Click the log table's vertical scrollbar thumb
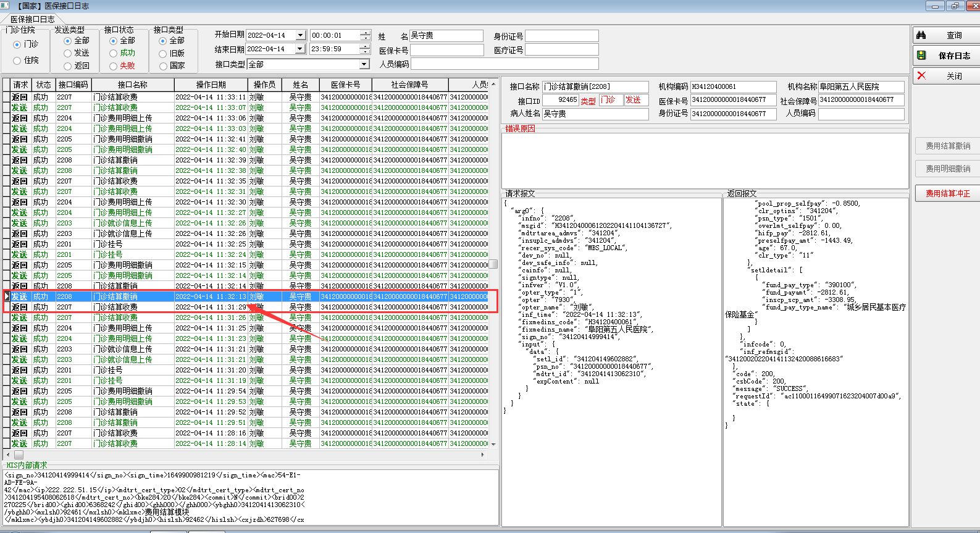The width and height of the screenshot is (980, 533). pyautogui.click(x=493, y=264)
